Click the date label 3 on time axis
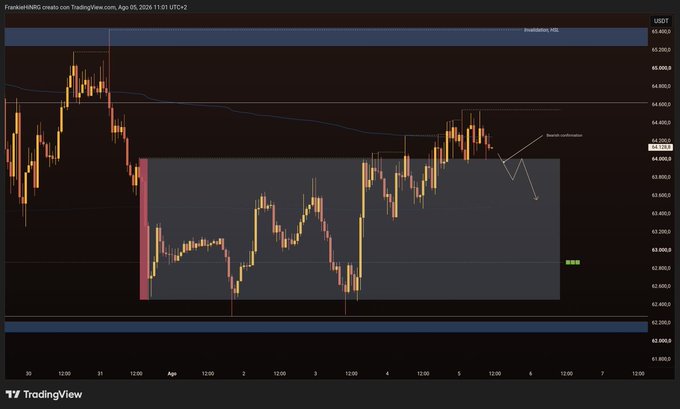The height and width of the screenshot is (409, 680). click(x=315, y=373)
